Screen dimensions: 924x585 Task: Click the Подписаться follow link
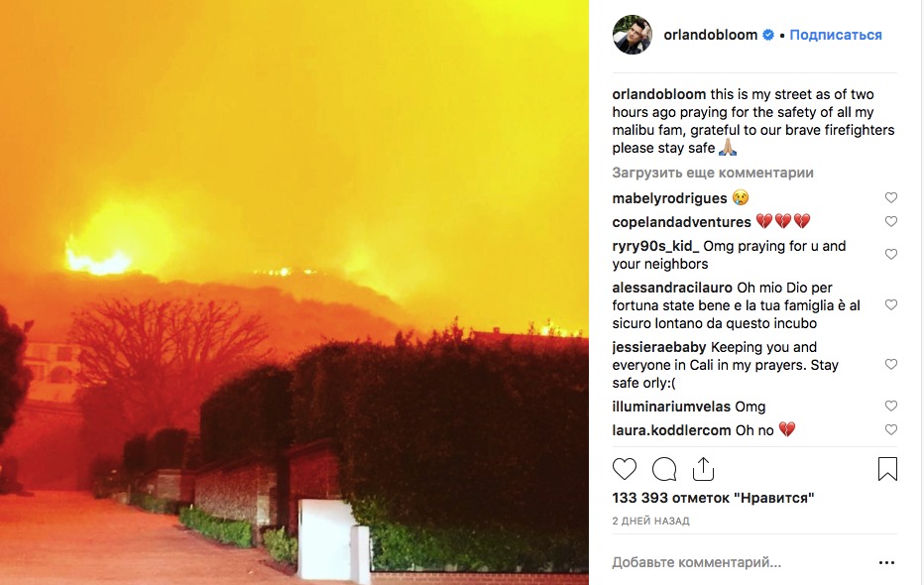[x=836, y=35]
